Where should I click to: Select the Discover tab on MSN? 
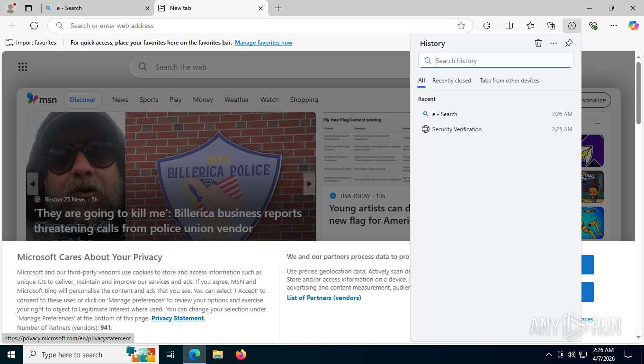[x=83, y=100]
